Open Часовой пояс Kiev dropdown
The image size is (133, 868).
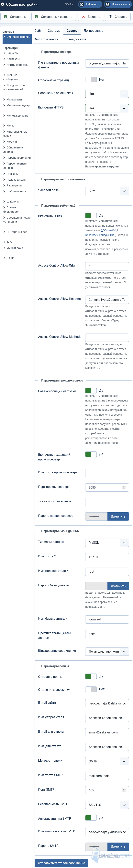point(107,191)
